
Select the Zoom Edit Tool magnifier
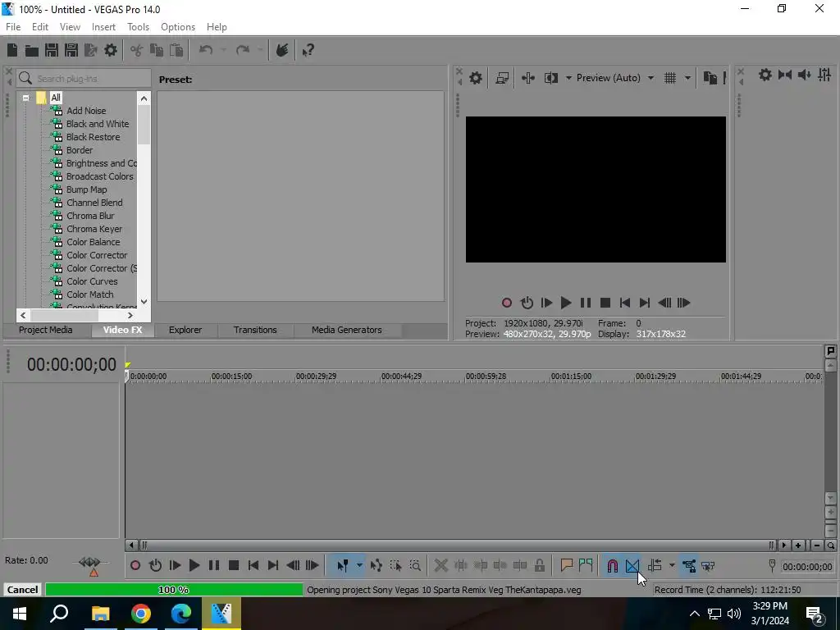click(415, 566)
